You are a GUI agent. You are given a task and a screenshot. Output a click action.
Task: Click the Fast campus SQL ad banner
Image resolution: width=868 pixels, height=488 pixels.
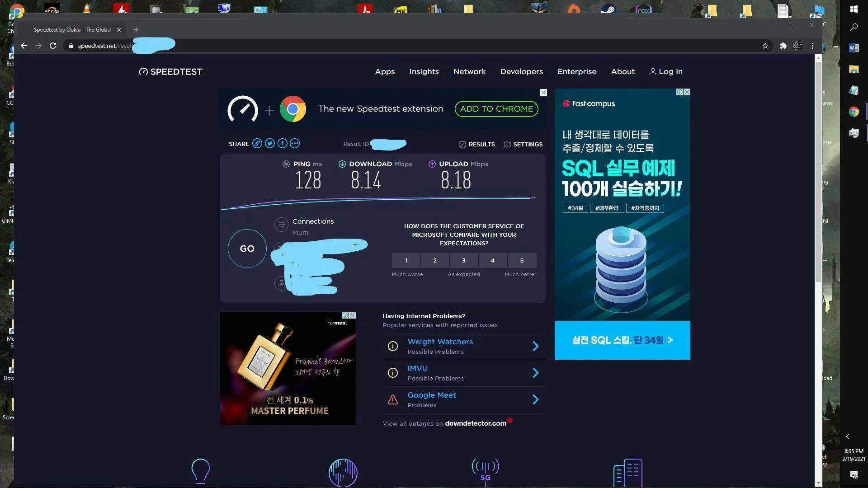(x=623, y=224)
